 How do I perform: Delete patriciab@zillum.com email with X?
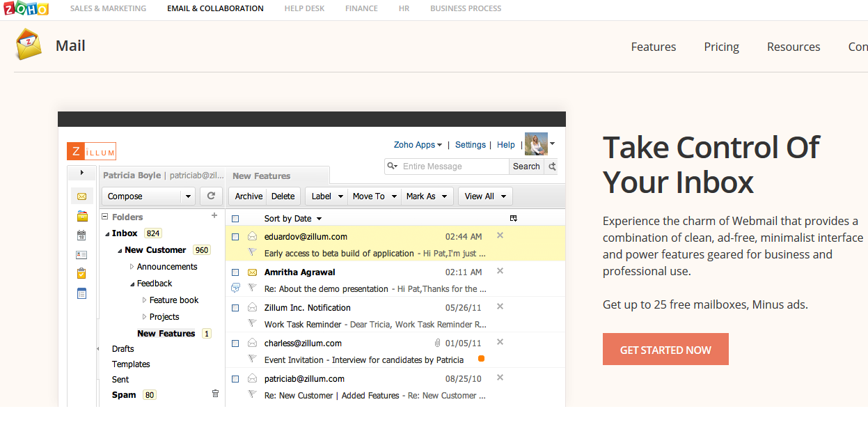pyautogui.click(x=500, y=378)
